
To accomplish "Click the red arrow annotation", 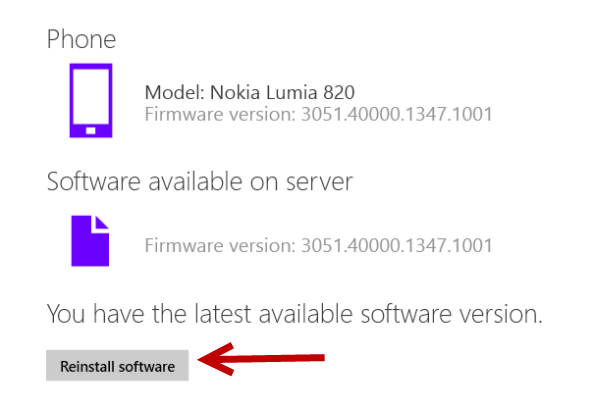I will pos(261,359).
